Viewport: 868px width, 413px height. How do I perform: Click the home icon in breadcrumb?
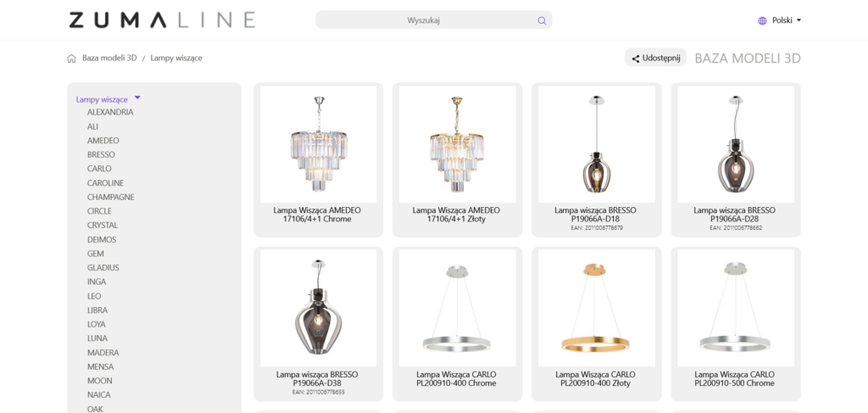[x=71, y=59]
